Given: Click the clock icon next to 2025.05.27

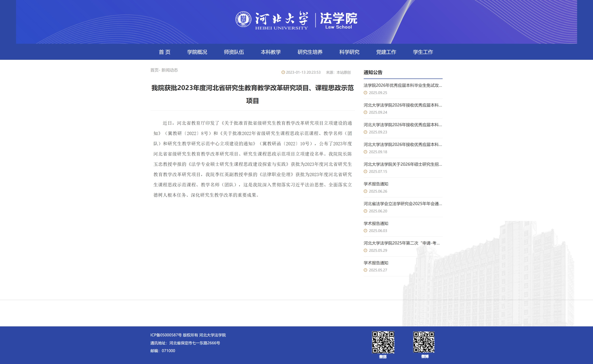Looking at the screenshot, I should 365,270.
